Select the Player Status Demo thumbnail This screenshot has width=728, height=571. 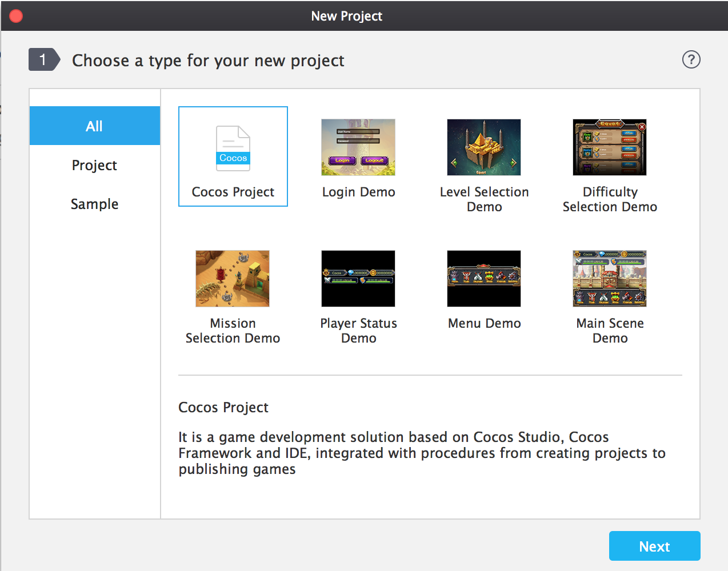358,279
